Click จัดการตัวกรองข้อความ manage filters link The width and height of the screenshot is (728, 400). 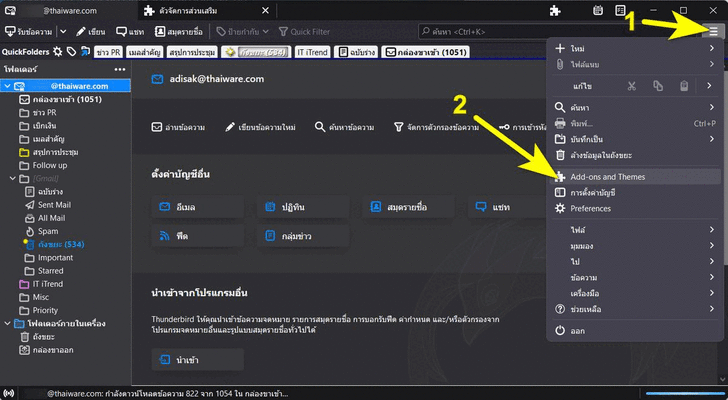click(436, 127)
